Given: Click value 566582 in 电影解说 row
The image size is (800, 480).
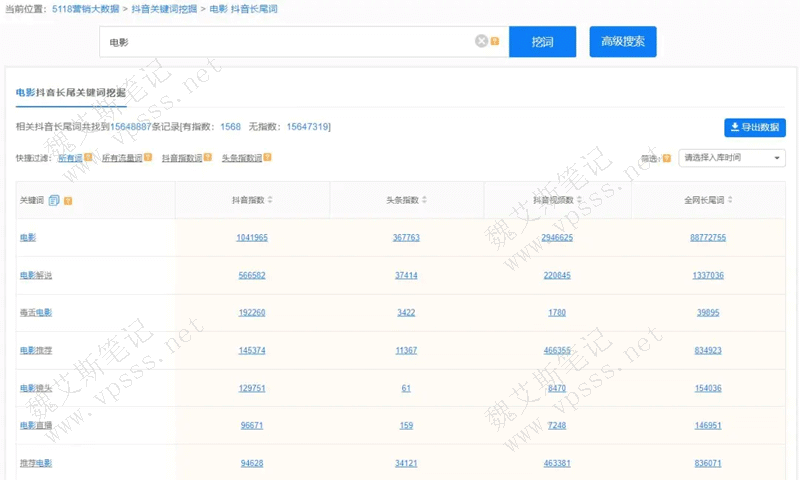Looking at the screenshot, I should tap(252, 275).
